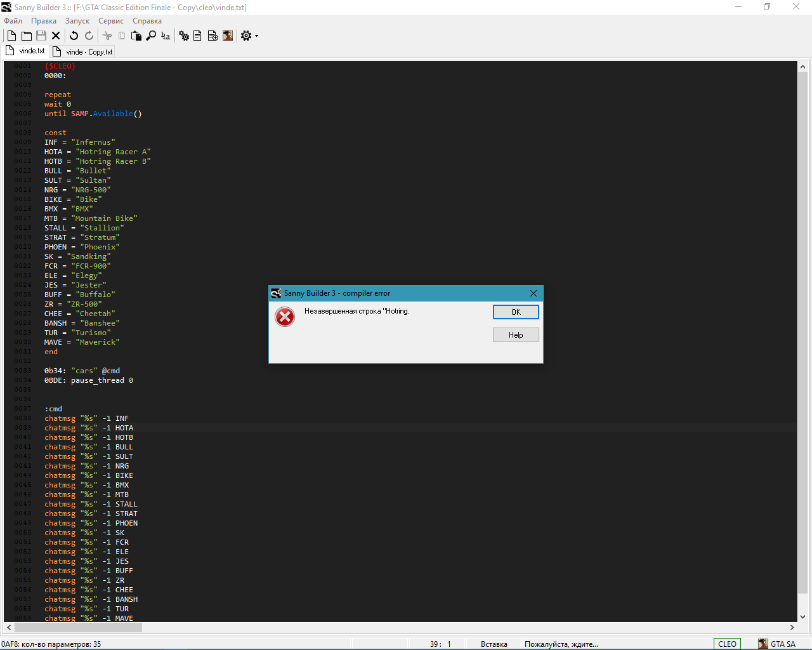Click the vertical scrollbar down arrow
The image size is (812, 650).
pos(802,616)
